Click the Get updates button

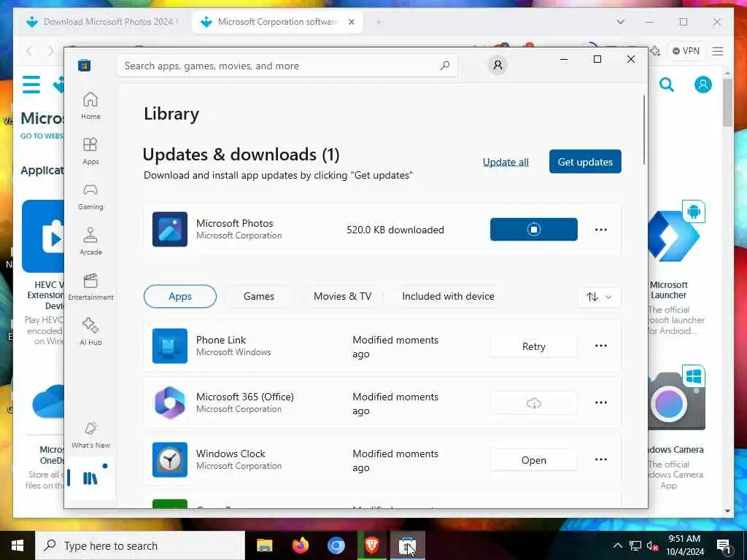coord(585,161)
